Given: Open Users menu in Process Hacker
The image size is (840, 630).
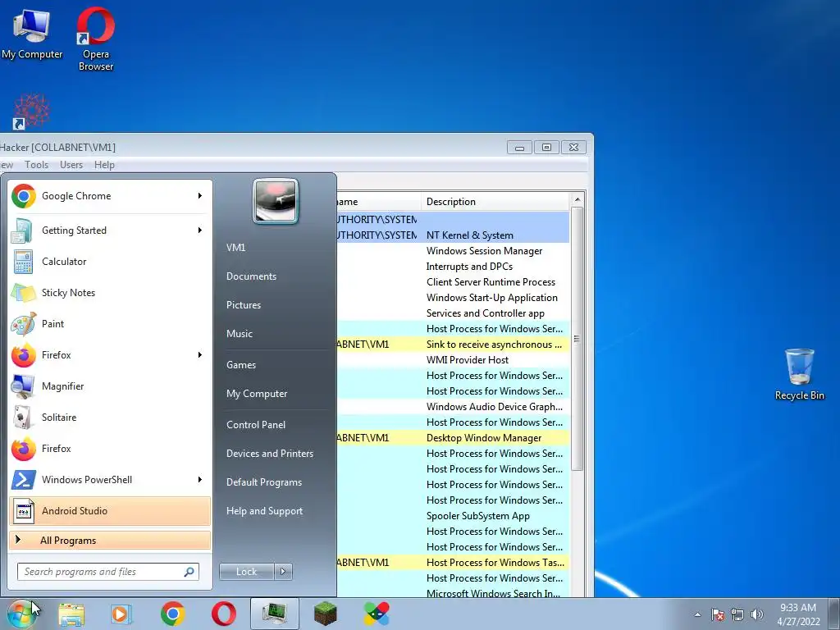Looking at the screenshot, I should pos(71,165).
